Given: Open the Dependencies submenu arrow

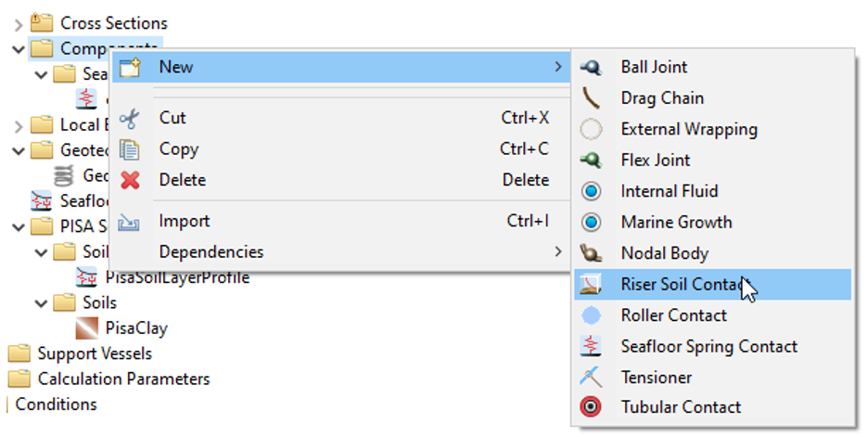Looking at the screenshot, I should click(557, 251).
